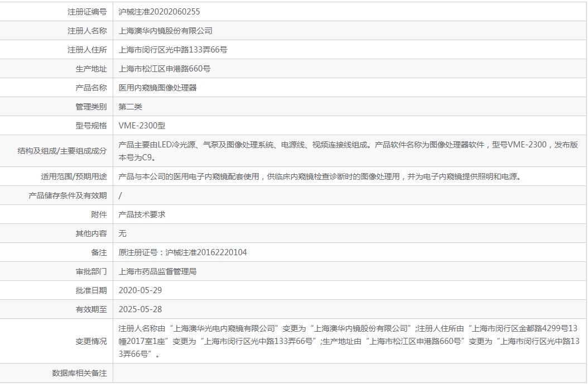Select production address 上海市松江区申港路660号
Image resolution: width=588 pixels, height=387 pixels.
(164, 69)
